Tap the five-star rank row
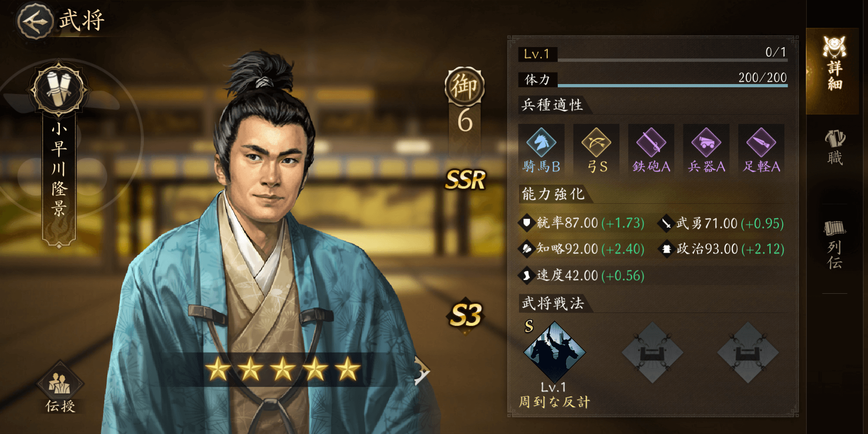 pos(283,369)
